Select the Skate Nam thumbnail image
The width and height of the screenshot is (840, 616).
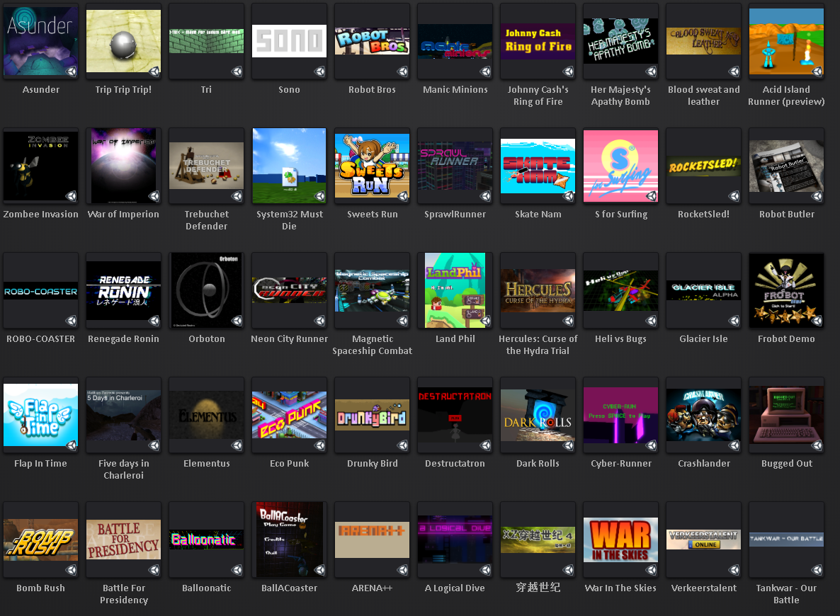pyautogui.click(x=538, y=166)
